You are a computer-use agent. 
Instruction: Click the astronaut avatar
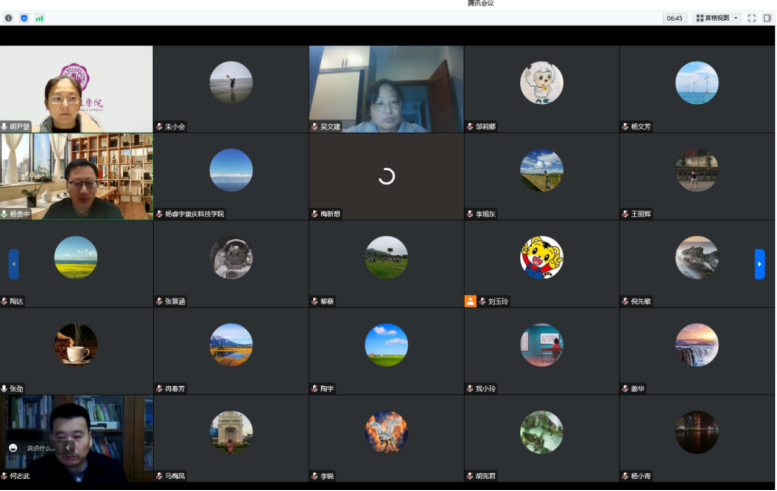click(x=231, y=257)
